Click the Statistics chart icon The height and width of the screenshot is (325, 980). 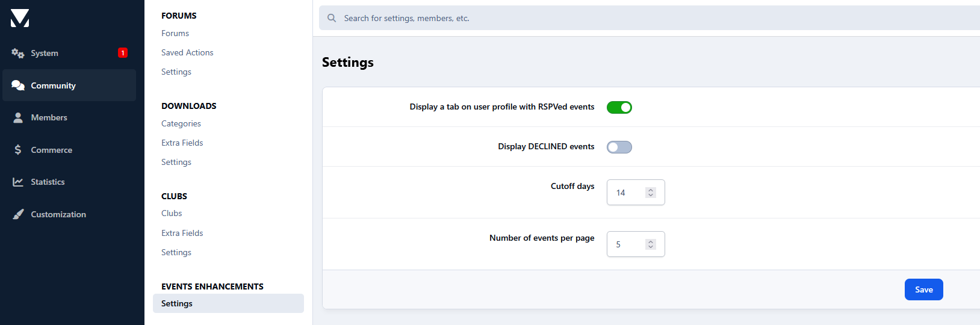coord(18,182)
